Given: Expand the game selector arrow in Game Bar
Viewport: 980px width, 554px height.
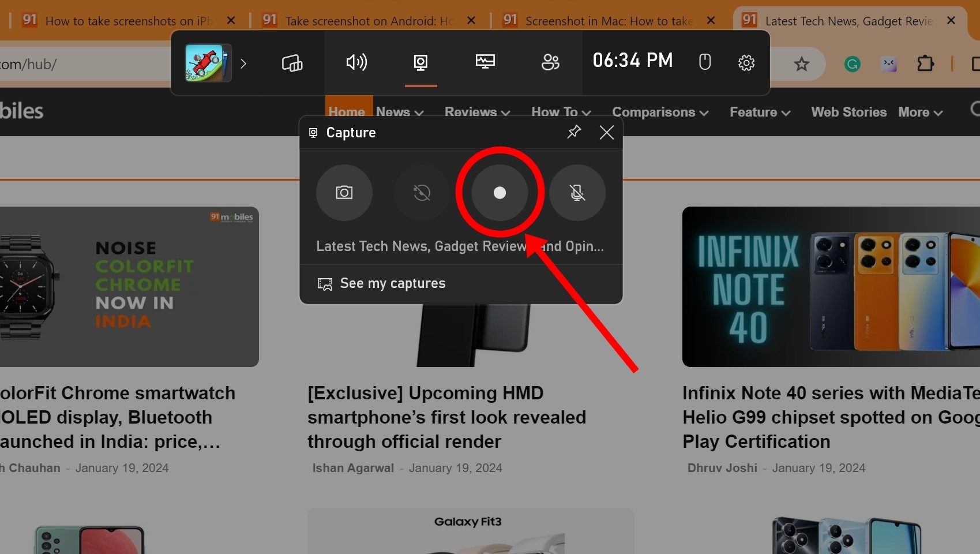Looking at the screenshot, I should [243, 64].
